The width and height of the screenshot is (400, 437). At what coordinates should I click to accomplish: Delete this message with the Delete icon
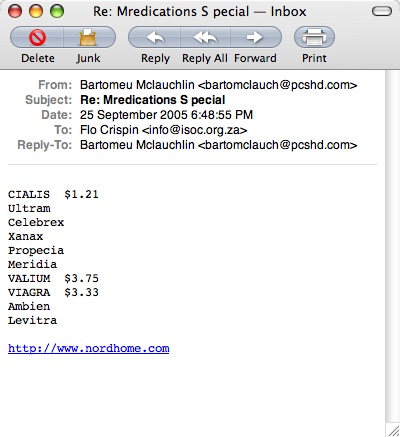[x=37, y=37]
